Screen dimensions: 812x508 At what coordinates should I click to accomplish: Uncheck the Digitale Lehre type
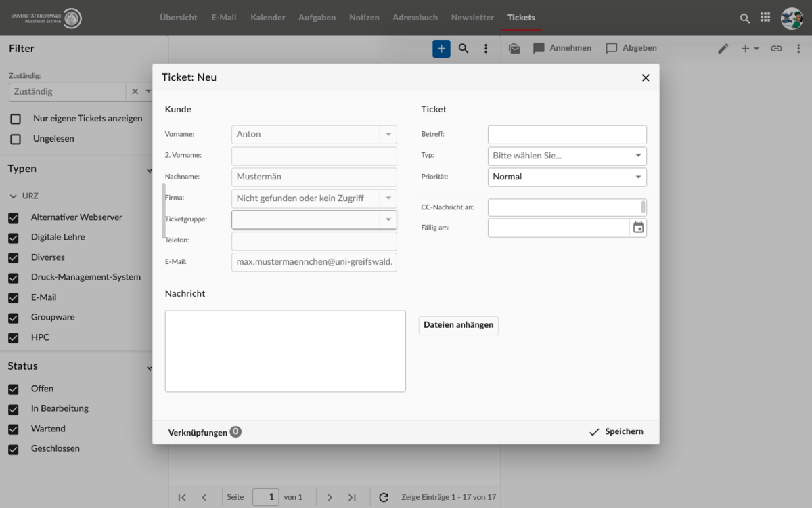pyautogui.click(x=13, y=238)
